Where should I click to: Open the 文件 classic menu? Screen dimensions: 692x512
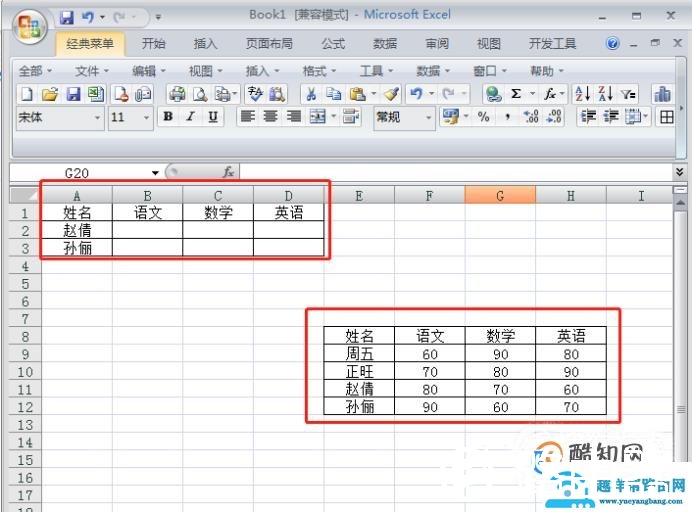(x=92, y=71)
